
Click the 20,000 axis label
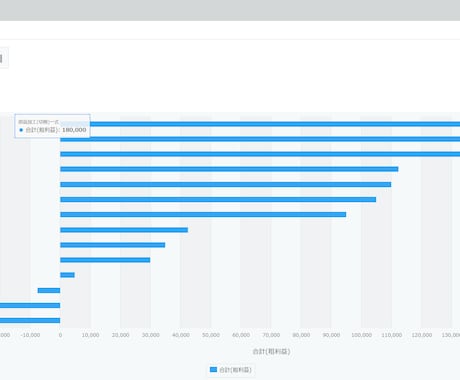pyautogui.click(x=120, y=335)
